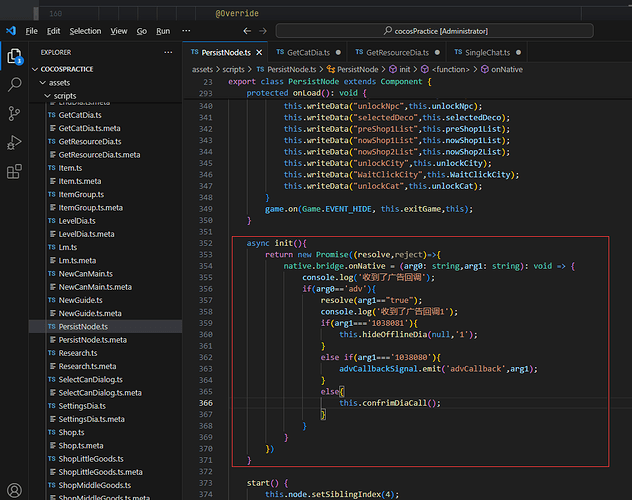The width and height of the screenshot is (632, 500).
Task: Switch to the GetCatDia.ts tab
Action: pos(310,52)
